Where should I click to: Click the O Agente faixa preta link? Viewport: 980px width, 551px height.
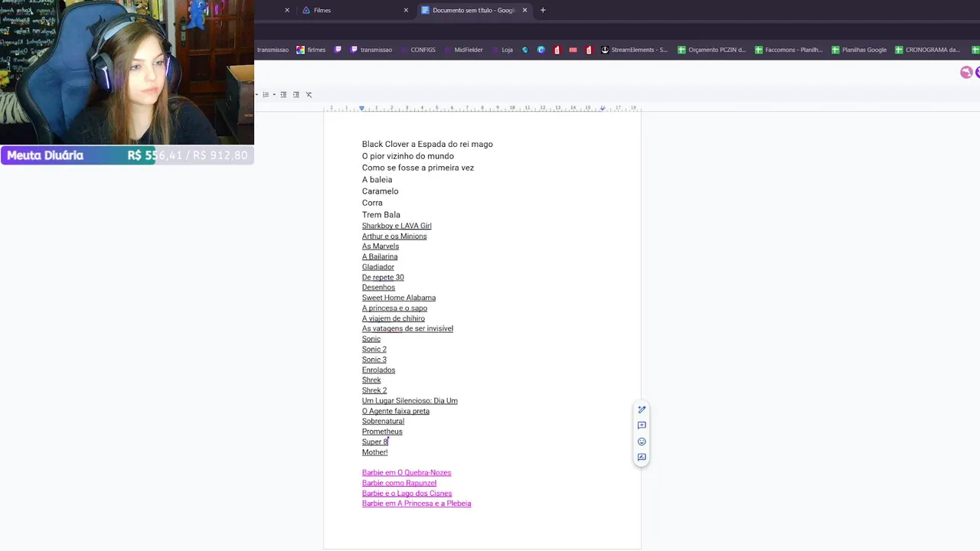(x=396, y=411)
